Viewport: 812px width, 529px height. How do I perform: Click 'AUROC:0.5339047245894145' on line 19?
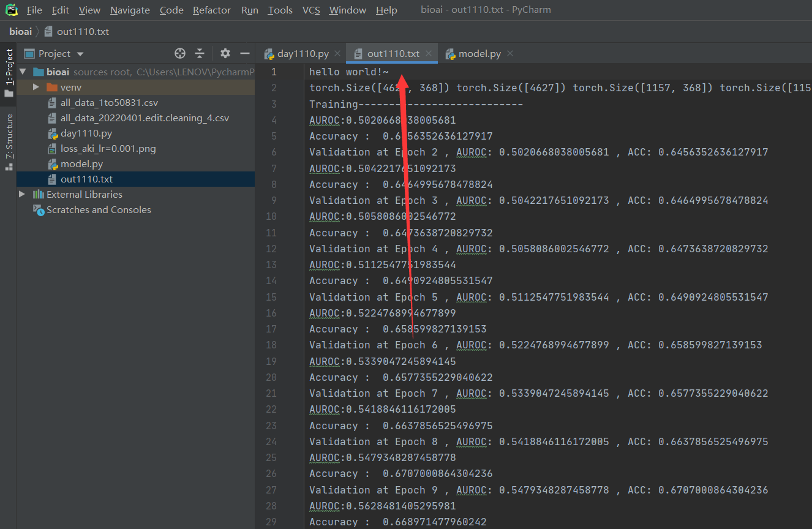(x=383, y=361)
